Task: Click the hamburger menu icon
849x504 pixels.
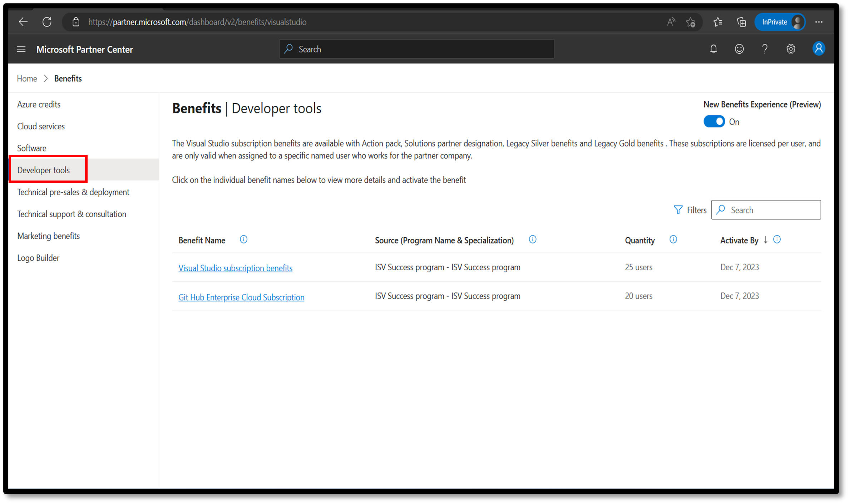Action: 20,49
